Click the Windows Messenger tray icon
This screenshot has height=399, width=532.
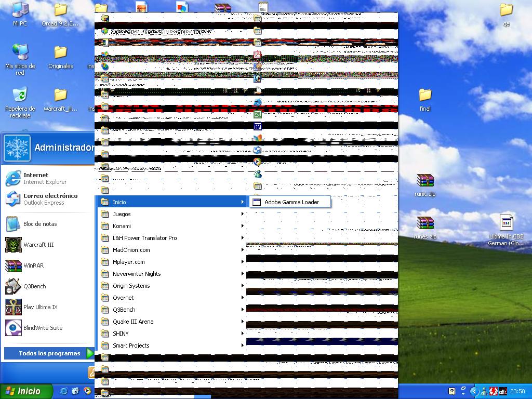pyautogui.click(x=485, y=392)
